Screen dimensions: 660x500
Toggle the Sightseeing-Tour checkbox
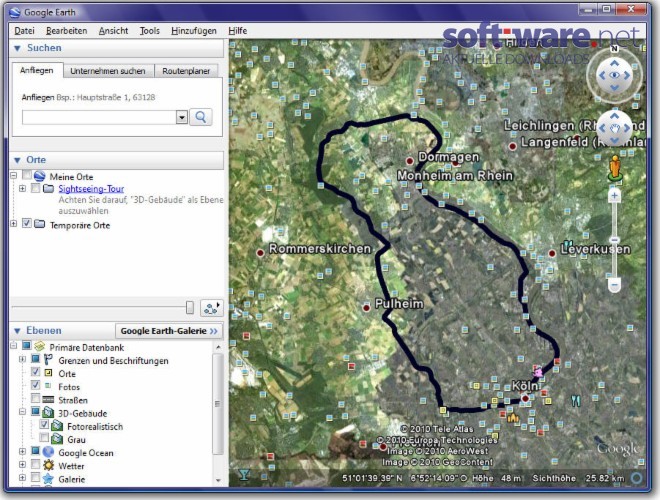click(36, 188)
